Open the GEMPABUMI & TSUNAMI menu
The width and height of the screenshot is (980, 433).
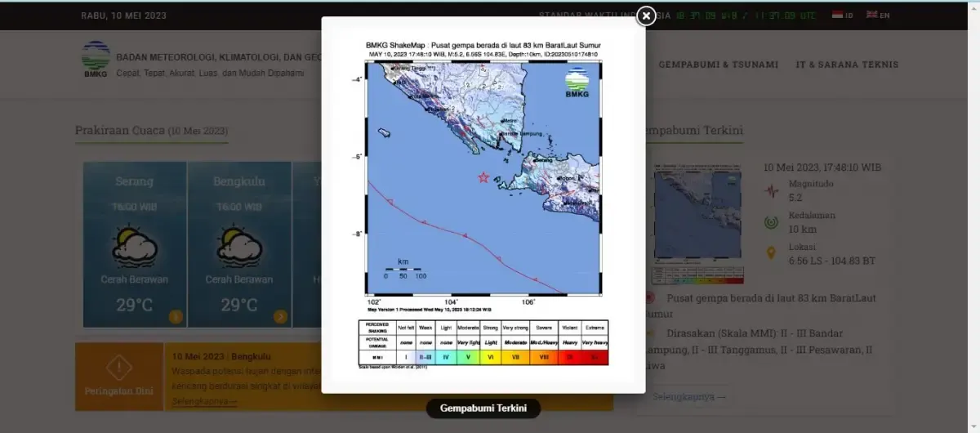tap(719, 65)
